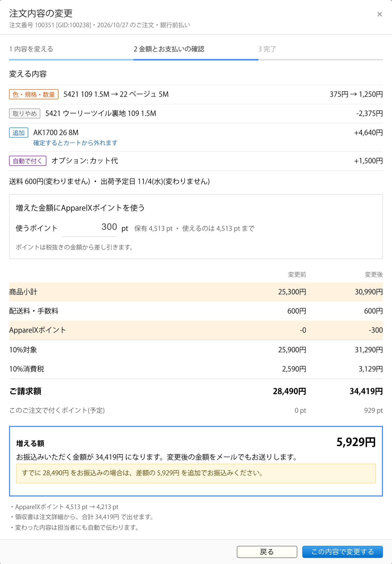The height and width of the screenshot is (564, 392).
Task: Select step 2 金額とお支払いの確認
Action: [169, 49]
